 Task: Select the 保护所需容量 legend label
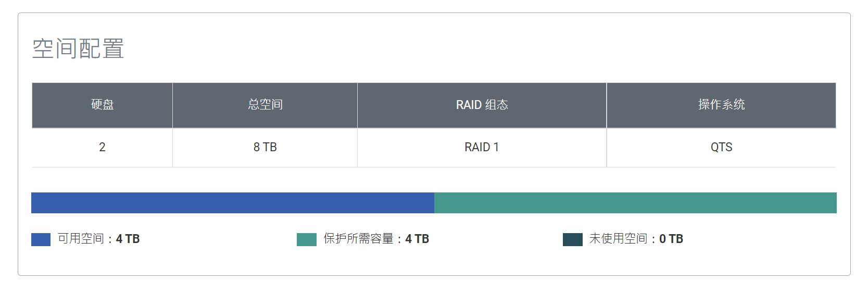358,239
